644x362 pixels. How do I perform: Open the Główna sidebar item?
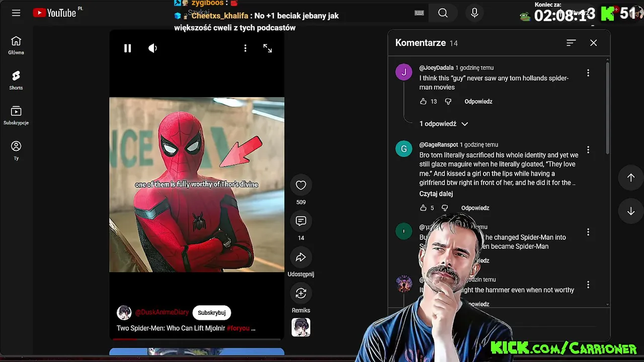click(x=16, y=45)
